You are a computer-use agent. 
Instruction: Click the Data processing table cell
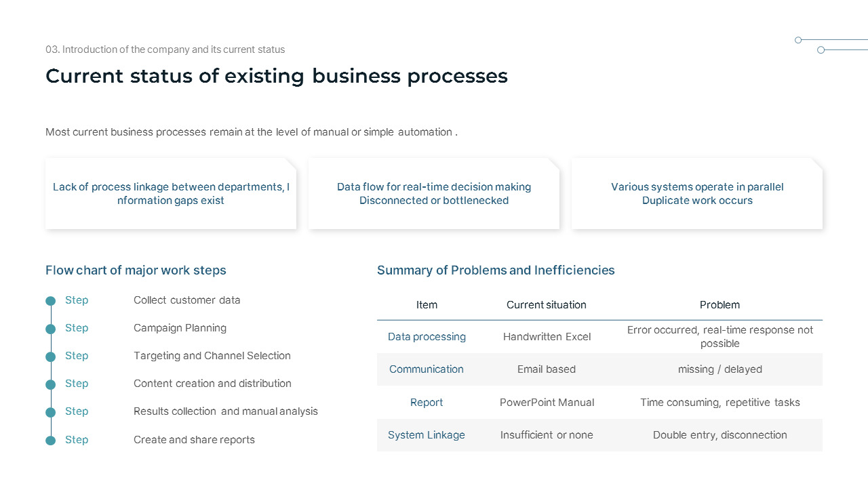pos(427,337)
